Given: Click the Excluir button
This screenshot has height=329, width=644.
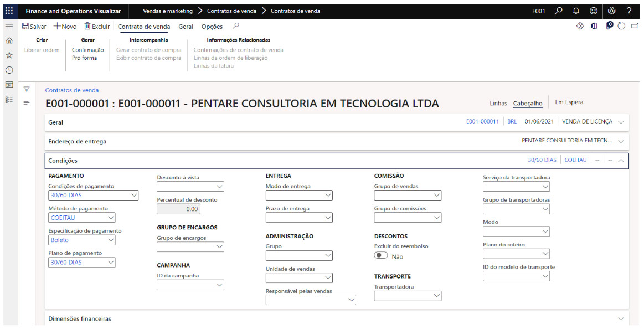Looking at the screenshot, I should pyautogui.click(x=97, y=27).
